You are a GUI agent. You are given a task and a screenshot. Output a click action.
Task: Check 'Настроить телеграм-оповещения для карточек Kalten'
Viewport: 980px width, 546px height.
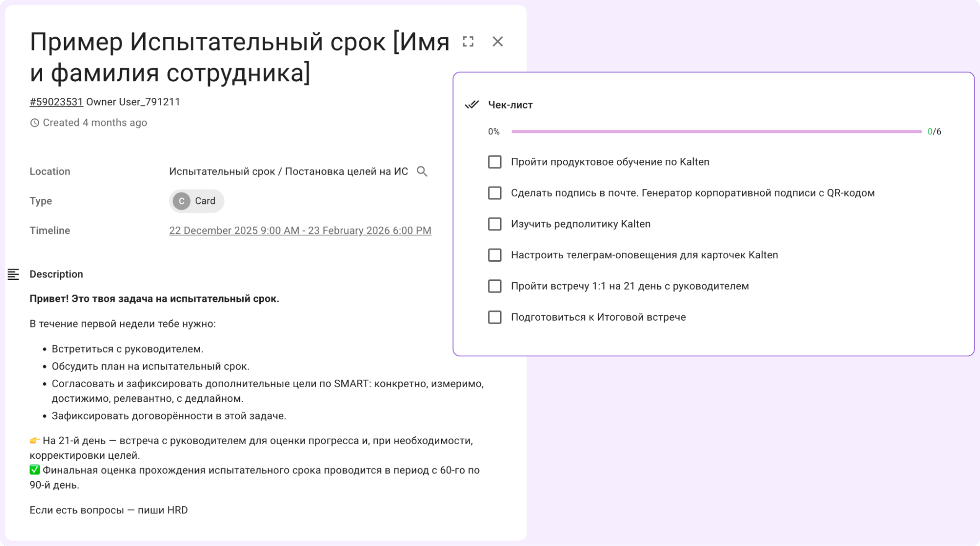coord(494,255)
